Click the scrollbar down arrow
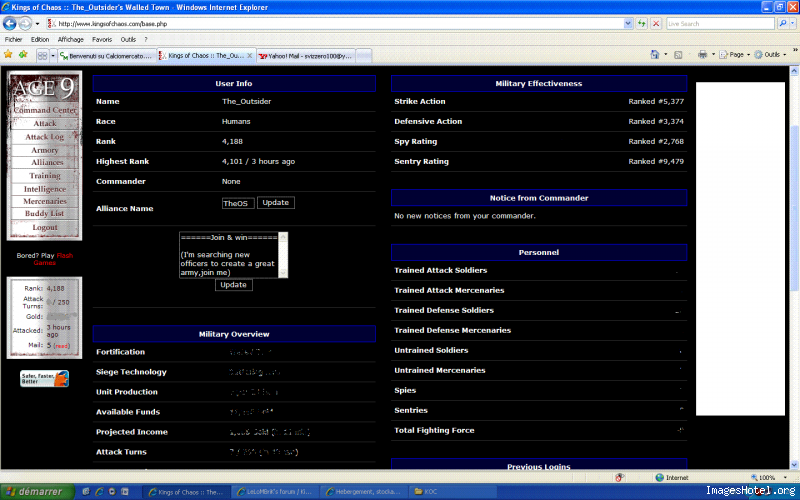Image resolution: width=800 pixels, height=500 pixels. (794, 464)
